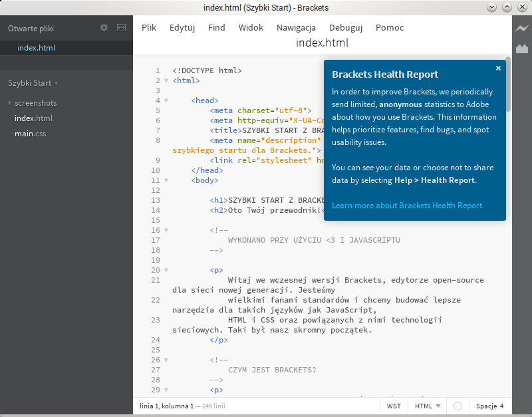Open the Nawigacja menu

tap(296, 27)
